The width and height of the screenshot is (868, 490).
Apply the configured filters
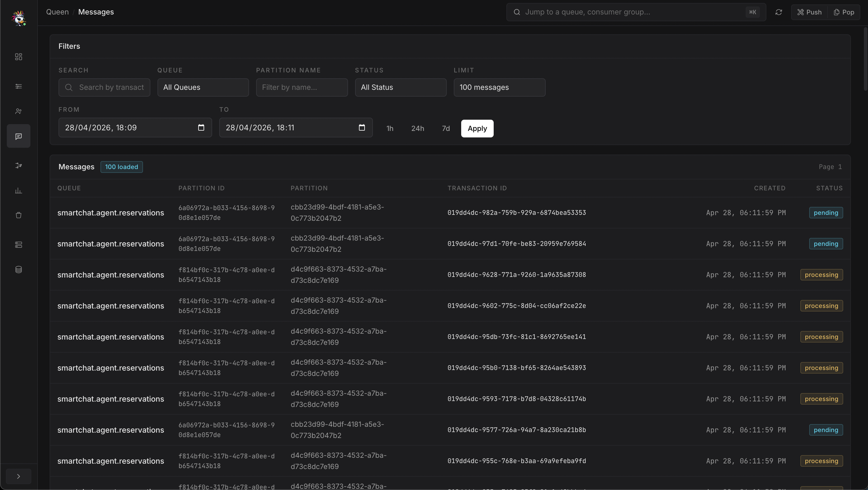point(477,128)
